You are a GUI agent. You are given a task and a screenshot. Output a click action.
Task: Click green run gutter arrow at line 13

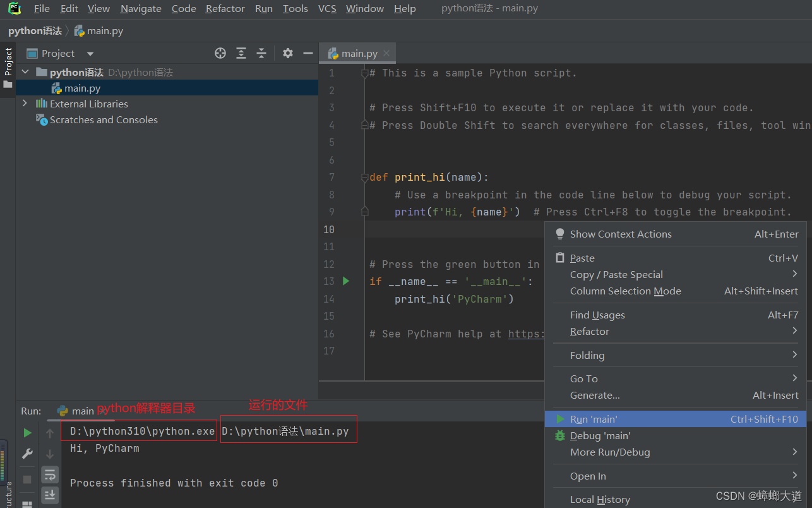click(346, 281)
